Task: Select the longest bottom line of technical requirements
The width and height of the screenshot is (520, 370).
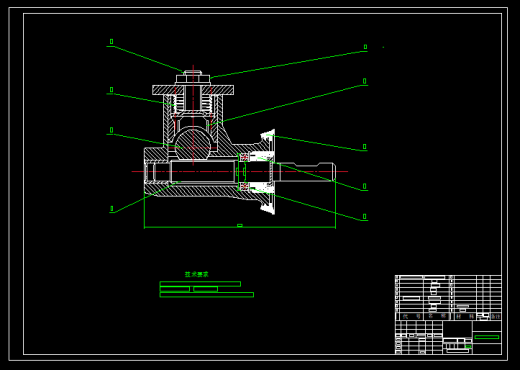Action: (207, 295)
